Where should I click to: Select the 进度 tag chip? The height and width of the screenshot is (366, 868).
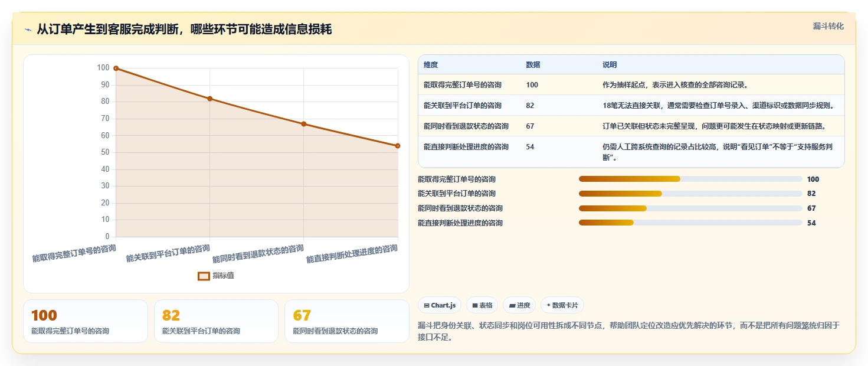coord(519,305)
